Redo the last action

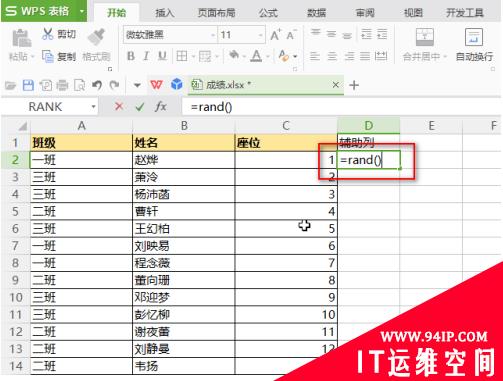(x=114, y=85)
